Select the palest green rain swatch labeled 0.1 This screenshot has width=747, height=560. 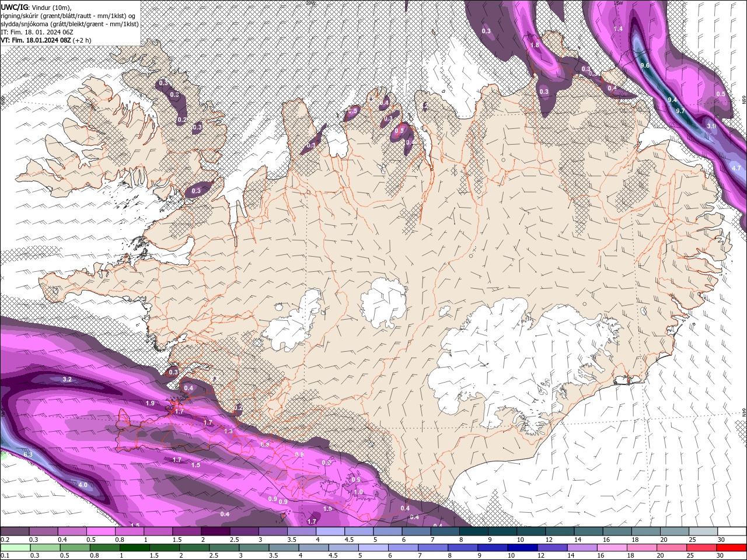coord(15,547)
